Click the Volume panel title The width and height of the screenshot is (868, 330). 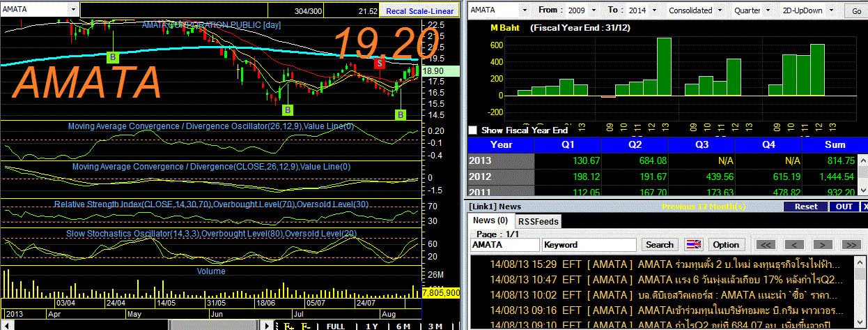(211, 271)
